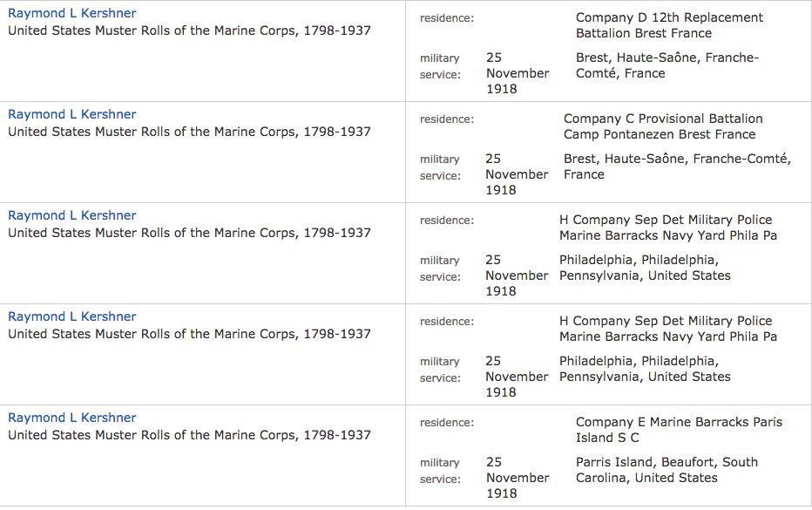812x510 pixels.
Task: Click 25 November 1918 date in the Company E row
Action: [518, 478]
